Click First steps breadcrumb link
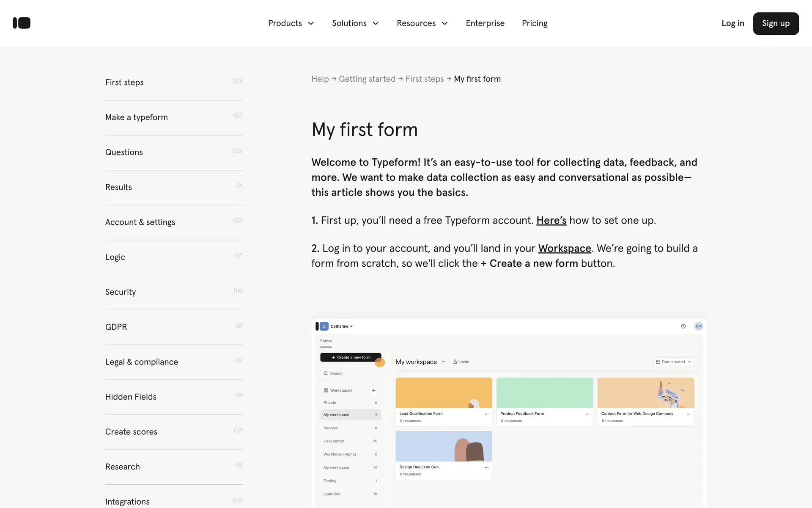The height and width of the screenshot is (508, 812). [424, 79]
